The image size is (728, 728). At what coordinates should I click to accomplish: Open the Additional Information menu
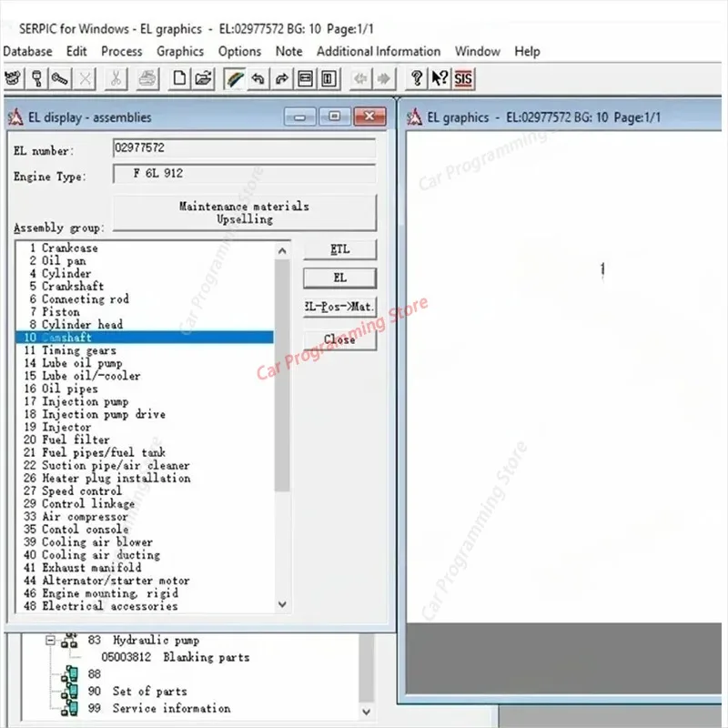coord(379,51)
